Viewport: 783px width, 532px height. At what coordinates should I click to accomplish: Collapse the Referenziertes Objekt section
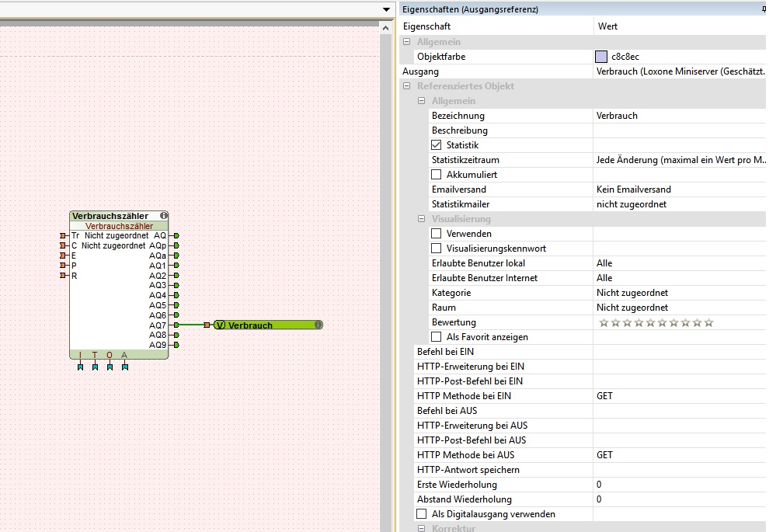pos(407,86)
